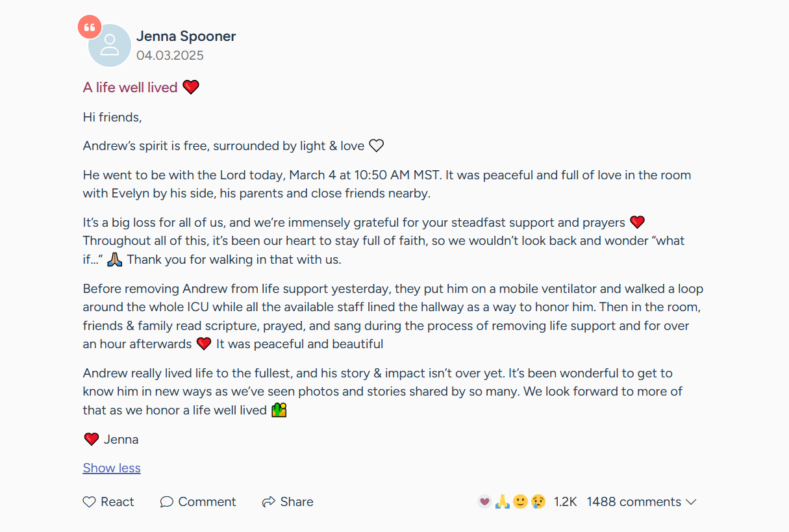Open Jenna Spooner's profile avatar
The height and width of the screenshot is (532, 789).
(110, 45)
